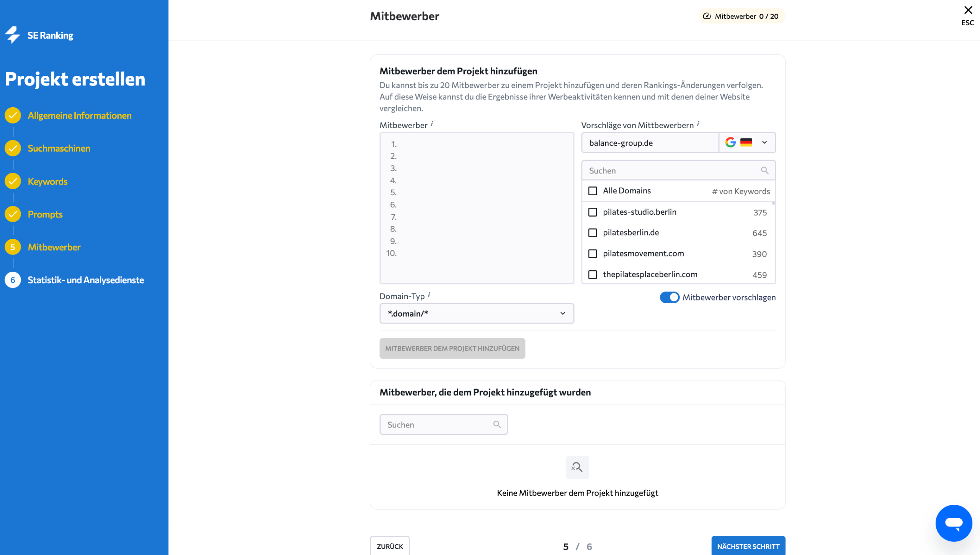Click Mitbewerber dem Projekt hinzufügen button
This screenshot has height=555, width=980.
tap(452, 348)
